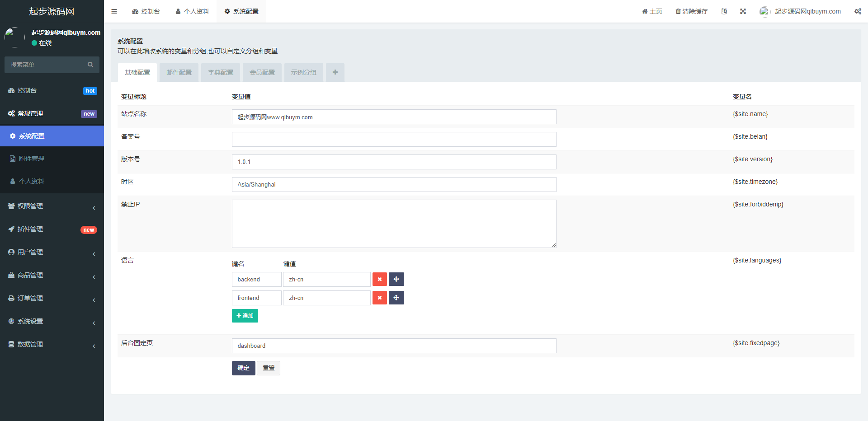868x421 pixels.
Task: Click the user avatar in the top header
Action: click(764, 11)
